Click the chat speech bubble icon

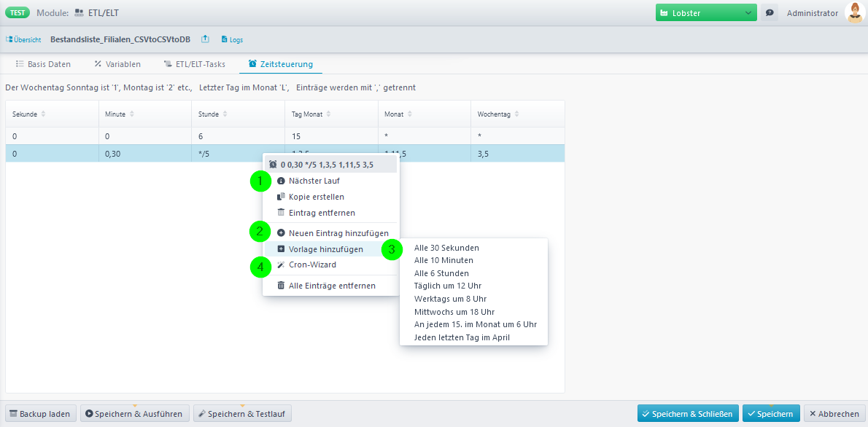pos(769,13)
